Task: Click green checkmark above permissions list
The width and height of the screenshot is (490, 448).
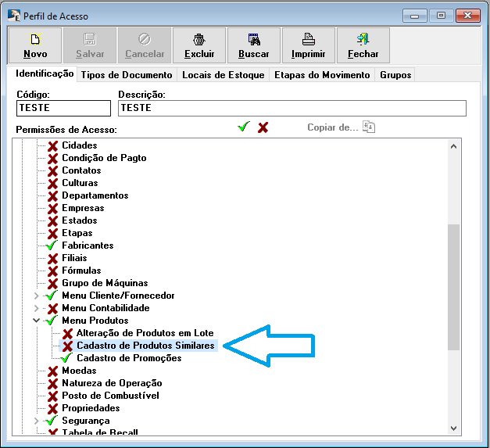Action: pyautogui.click(x=244, y=127)
